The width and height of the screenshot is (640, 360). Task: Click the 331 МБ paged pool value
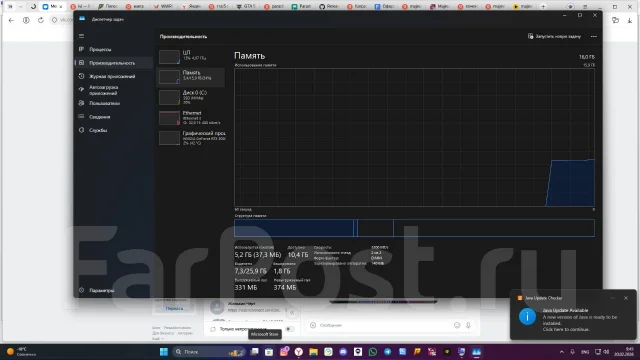click(246, 287)
